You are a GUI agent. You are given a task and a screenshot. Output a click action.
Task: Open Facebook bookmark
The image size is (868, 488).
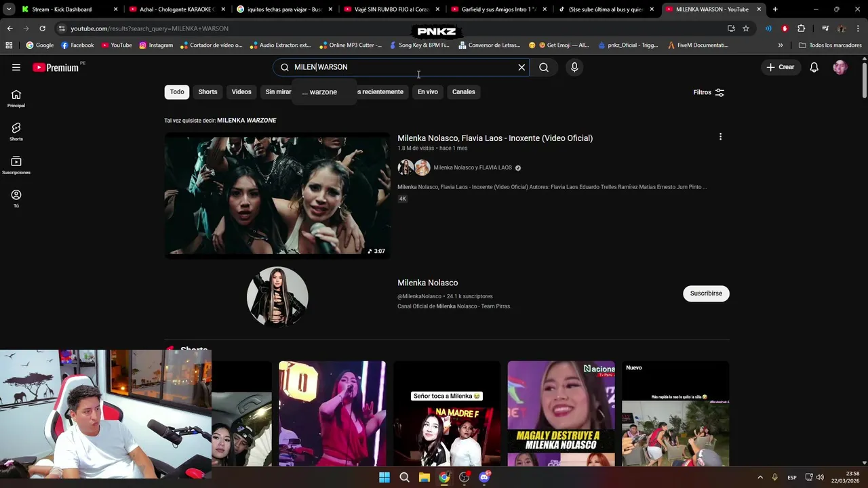(x=77, y=45)
